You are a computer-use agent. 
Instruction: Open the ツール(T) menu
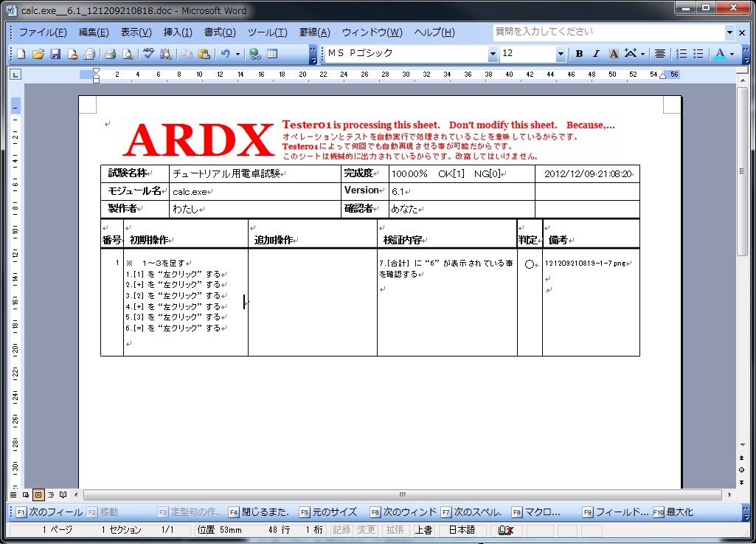(267, 32)
